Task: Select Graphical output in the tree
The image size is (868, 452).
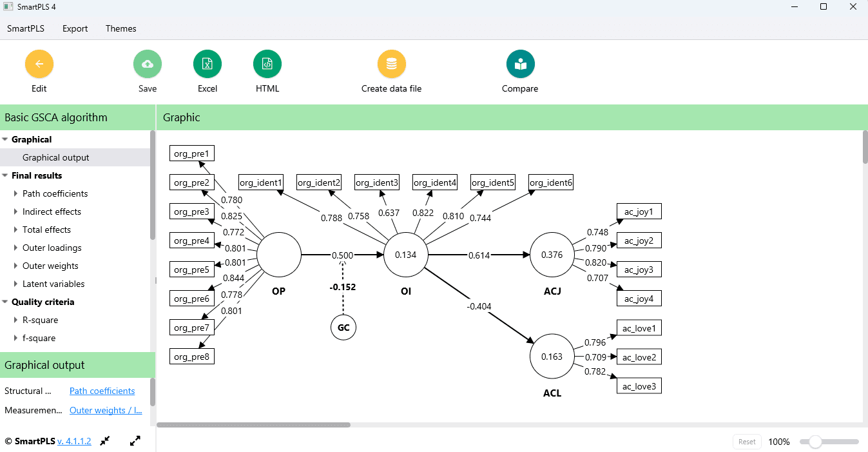Action: tap(75, 157)
